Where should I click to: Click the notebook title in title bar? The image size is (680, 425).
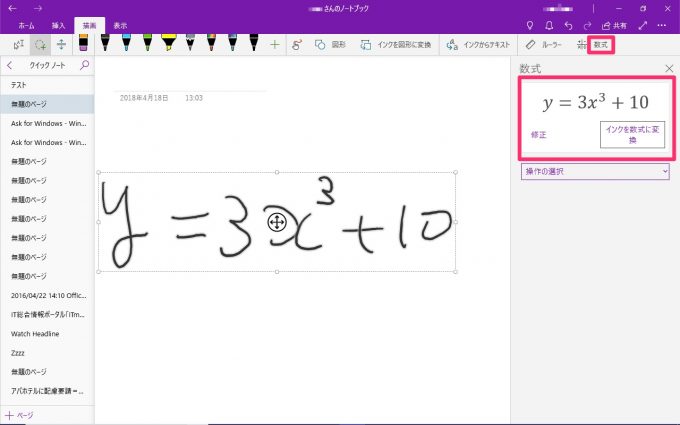(339, 8)
